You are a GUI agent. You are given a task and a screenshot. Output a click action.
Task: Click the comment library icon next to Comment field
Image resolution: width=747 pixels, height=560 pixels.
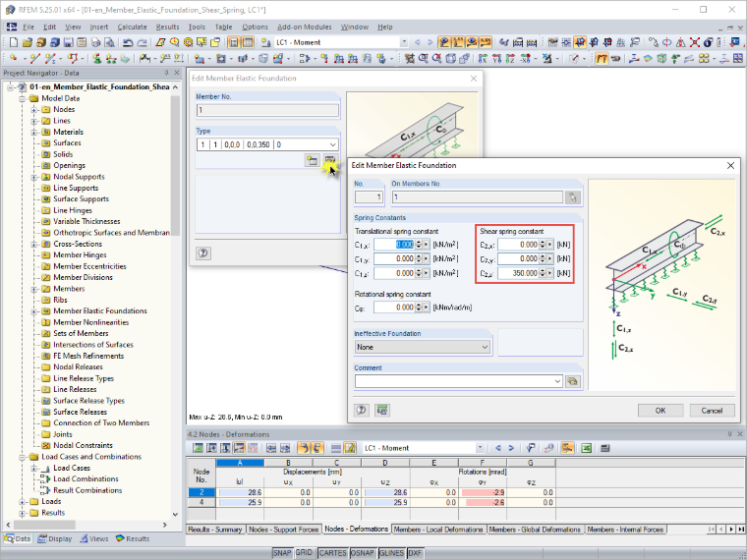coord(573,381)
